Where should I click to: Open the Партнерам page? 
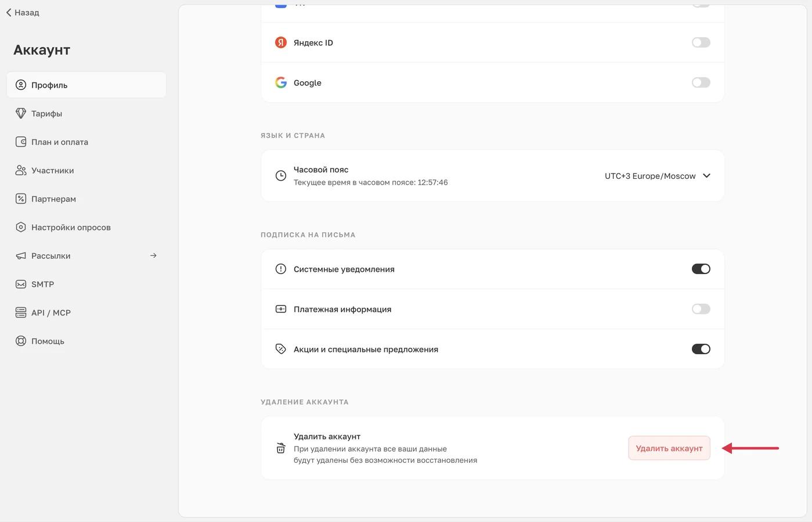86,199
